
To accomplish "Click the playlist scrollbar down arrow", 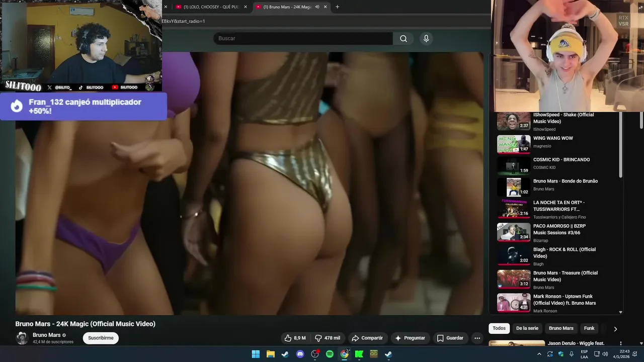I will click(620, 312).
